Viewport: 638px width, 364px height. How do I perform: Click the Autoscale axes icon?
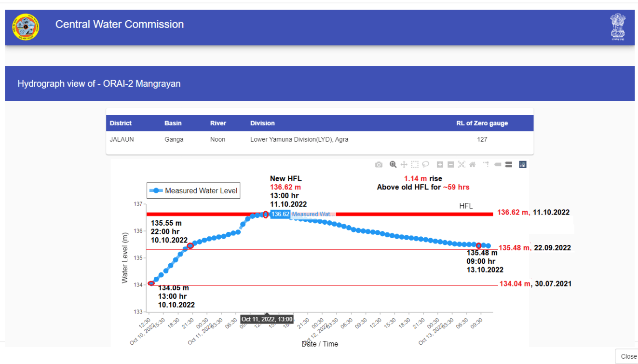(462, 165)
